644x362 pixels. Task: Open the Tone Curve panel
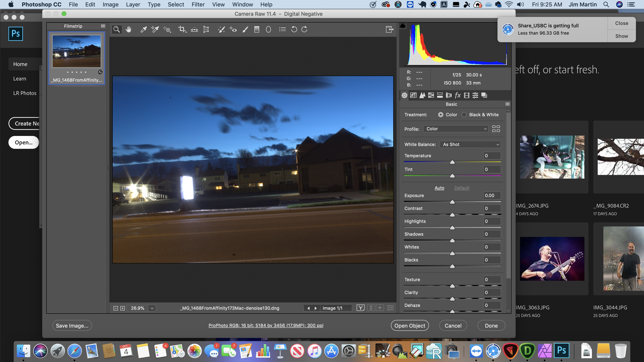coord(413,95)
